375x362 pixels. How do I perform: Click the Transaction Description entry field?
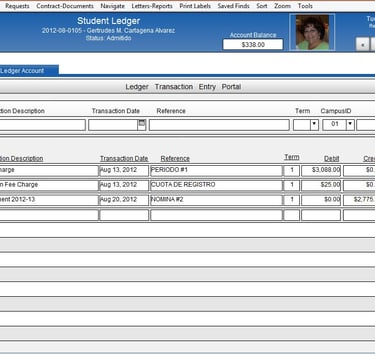[x=42, y=125]
